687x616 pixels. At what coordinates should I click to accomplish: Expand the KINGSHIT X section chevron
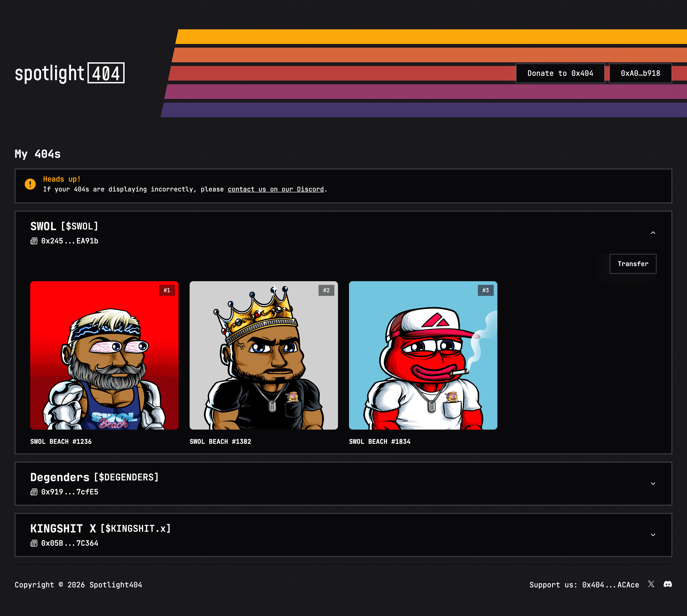click(x=653, y=535)
